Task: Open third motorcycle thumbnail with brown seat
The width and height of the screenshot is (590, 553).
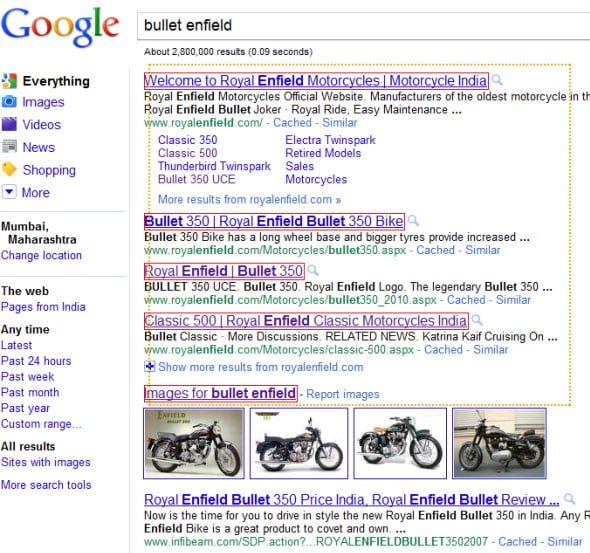Action: 400,444
